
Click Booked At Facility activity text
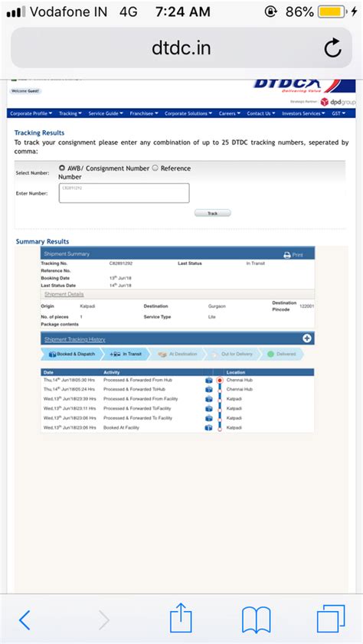click(x=121, y=428)
